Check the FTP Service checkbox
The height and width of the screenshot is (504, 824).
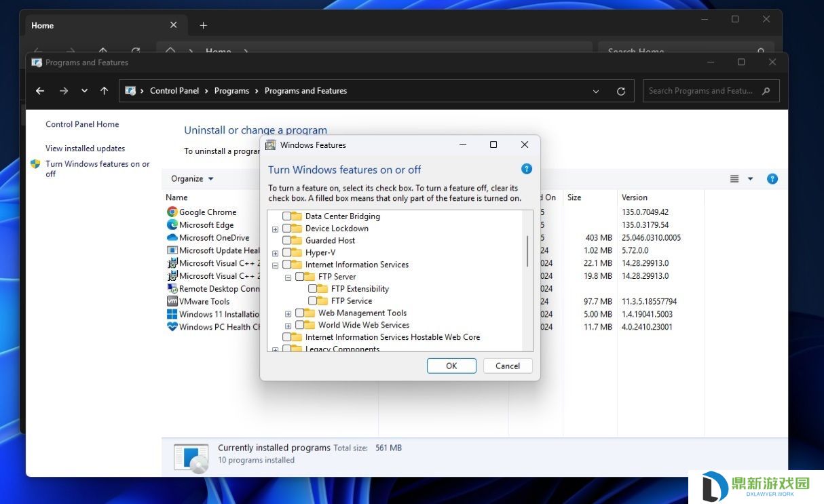(313, 301)
